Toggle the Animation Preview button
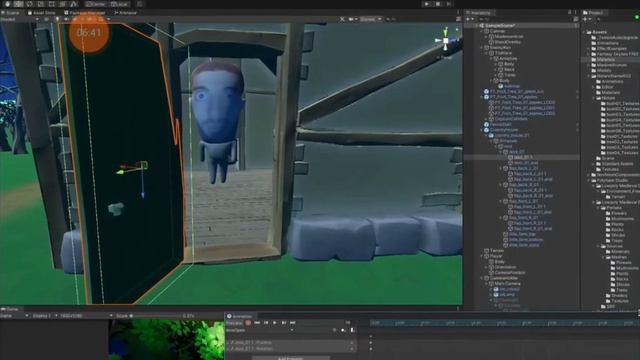 [x=235, y=323]
